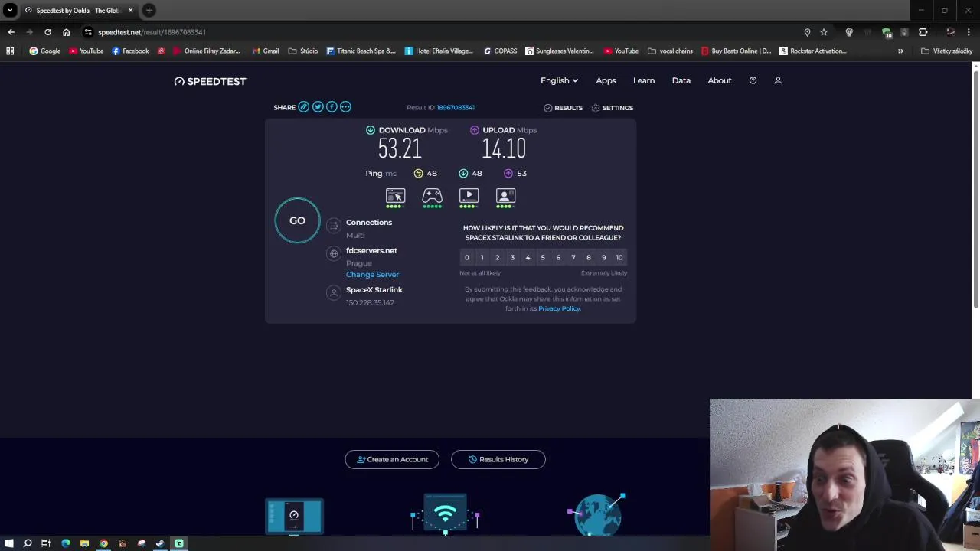Switch to the SETTINGS tab
The width and height of the screenshot is (980, 551).
(612, 108)
